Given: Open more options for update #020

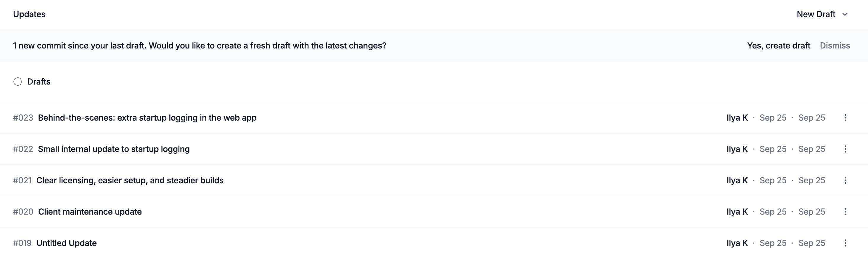Looking at the screenshot, I should 845,212.
